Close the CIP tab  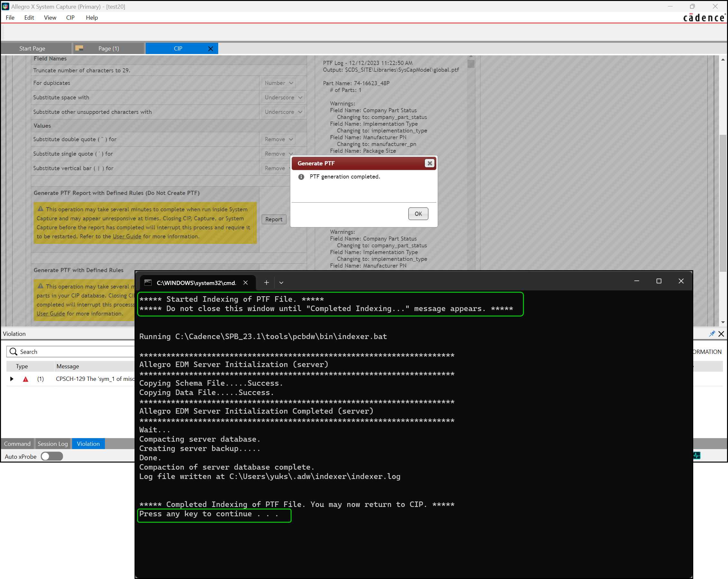pos(210,49)
